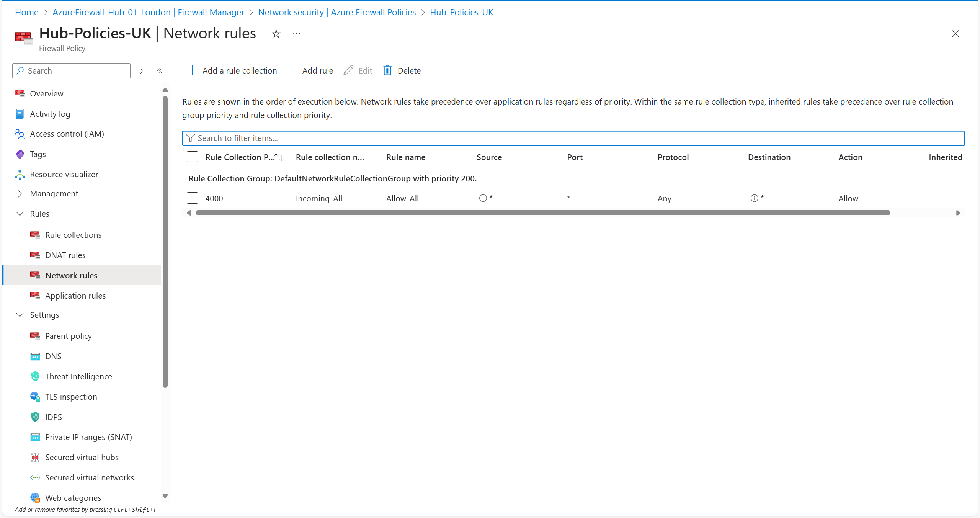Click the Port column header
Viewport: 980px width, 518px height.
click(575, 157)
